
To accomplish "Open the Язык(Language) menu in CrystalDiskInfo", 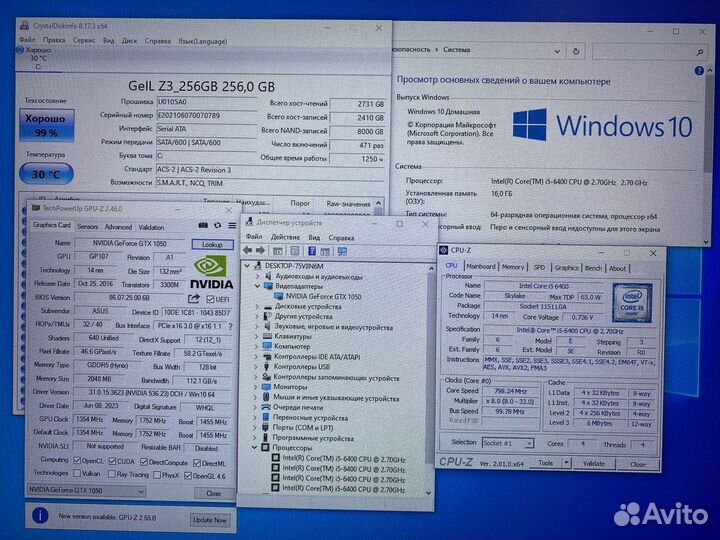I will (203, 41).
